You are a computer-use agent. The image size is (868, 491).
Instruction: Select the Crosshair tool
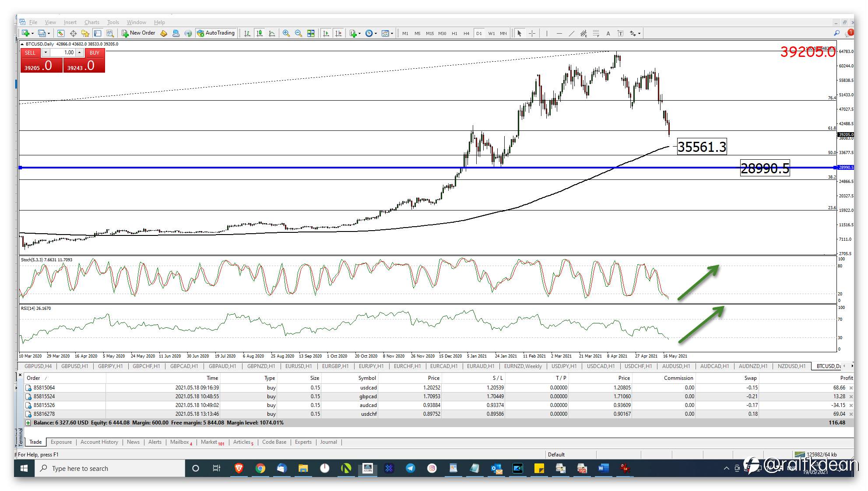tap(532, 33)
